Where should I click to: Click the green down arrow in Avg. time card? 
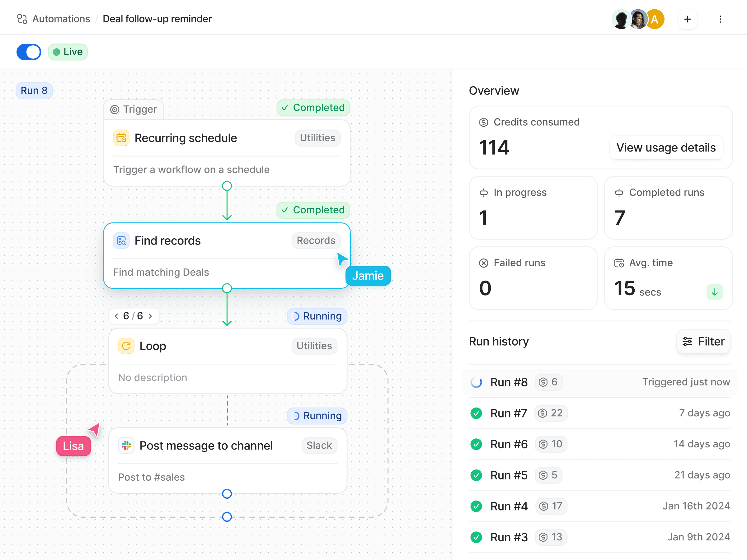[x=715, y=292]
